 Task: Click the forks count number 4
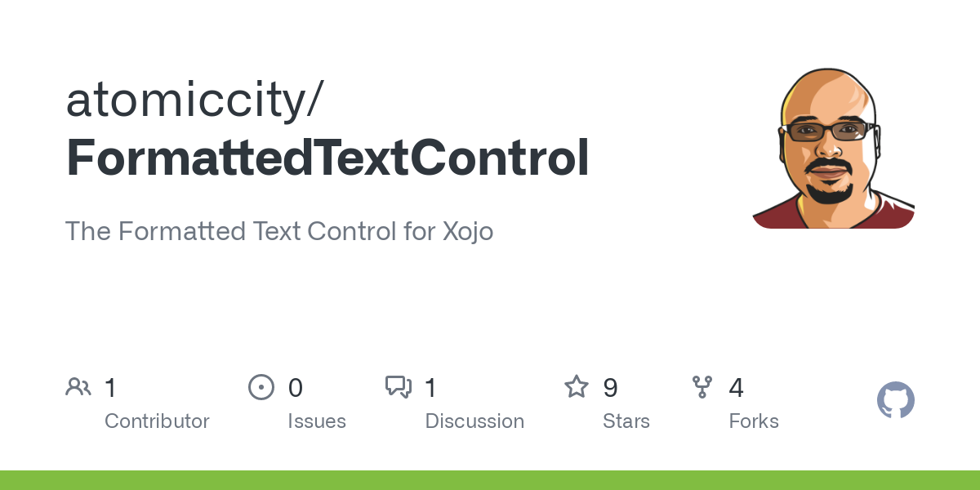click(736, 387)
